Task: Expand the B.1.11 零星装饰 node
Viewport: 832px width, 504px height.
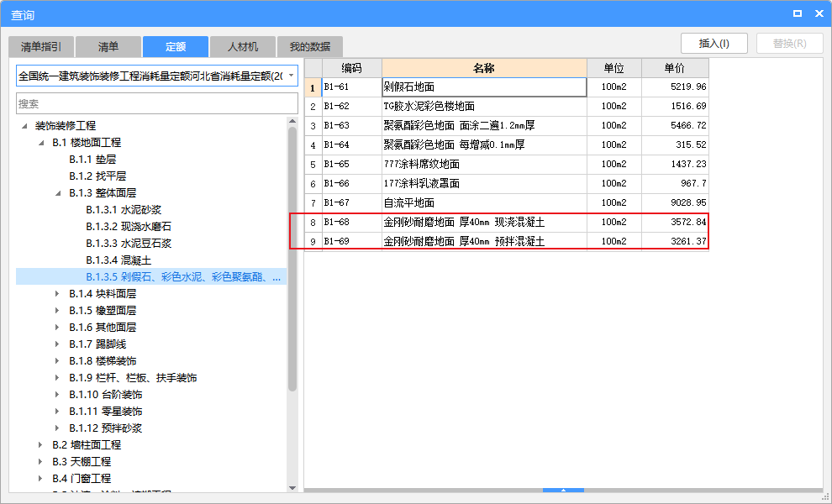Action: click(57, 411)
